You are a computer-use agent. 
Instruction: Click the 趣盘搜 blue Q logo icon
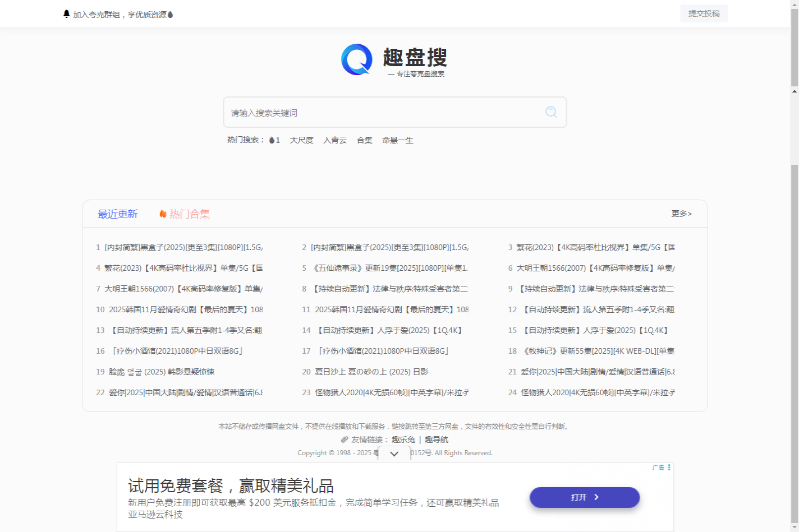(x=356, y=59)
